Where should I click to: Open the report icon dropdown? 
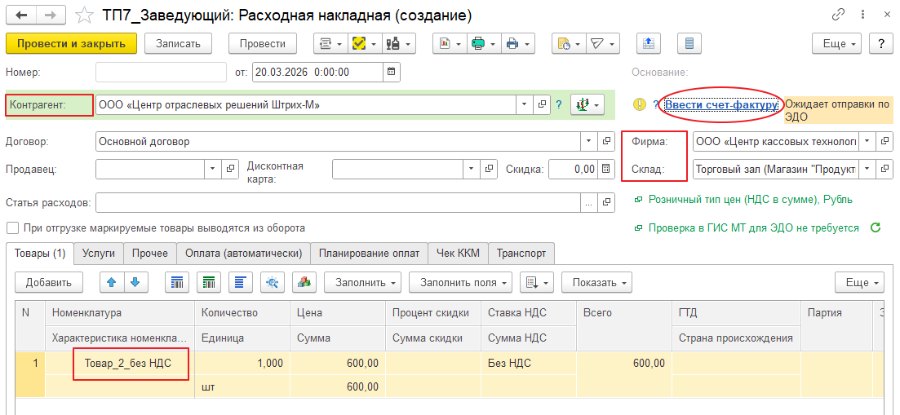click(449, 44)
